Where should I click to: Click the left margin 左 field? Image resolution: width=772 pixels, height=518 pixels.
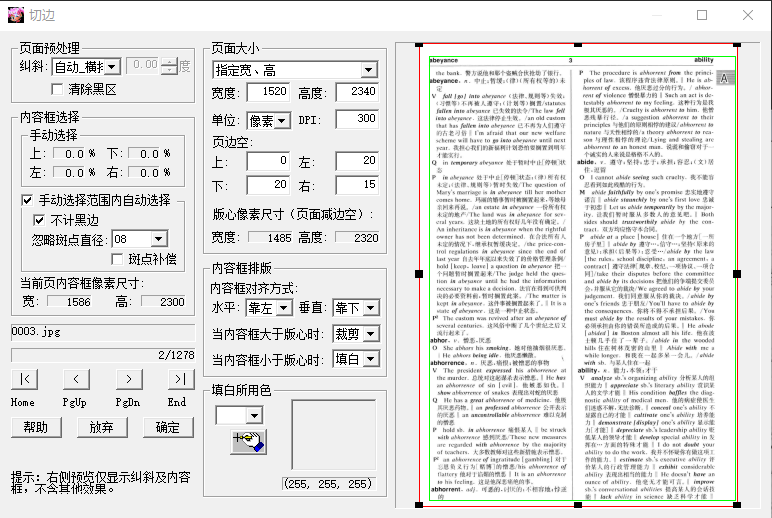357,161
